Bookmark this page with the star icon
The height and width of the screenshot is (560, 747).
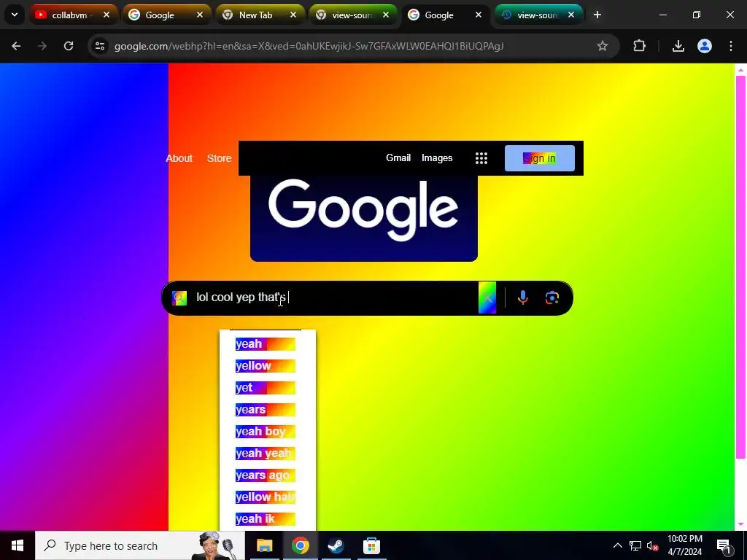click(x=602, y=46)
